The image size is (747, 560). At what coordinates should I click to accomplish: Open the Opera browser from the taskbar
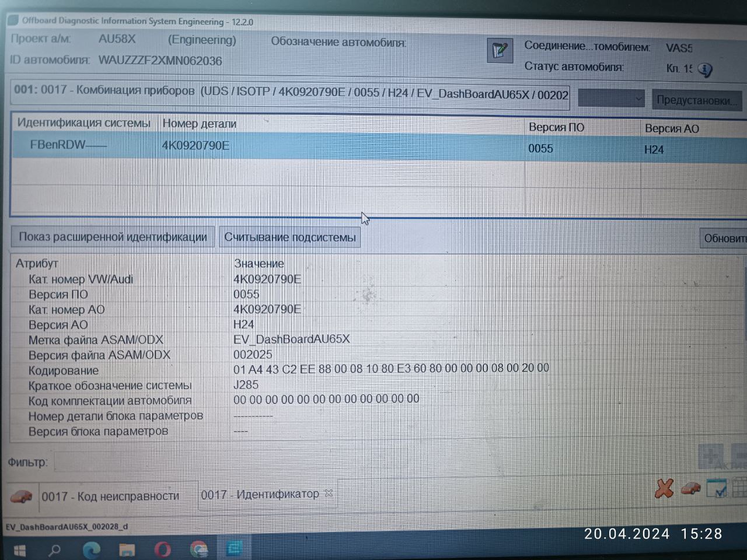[163, 549]
